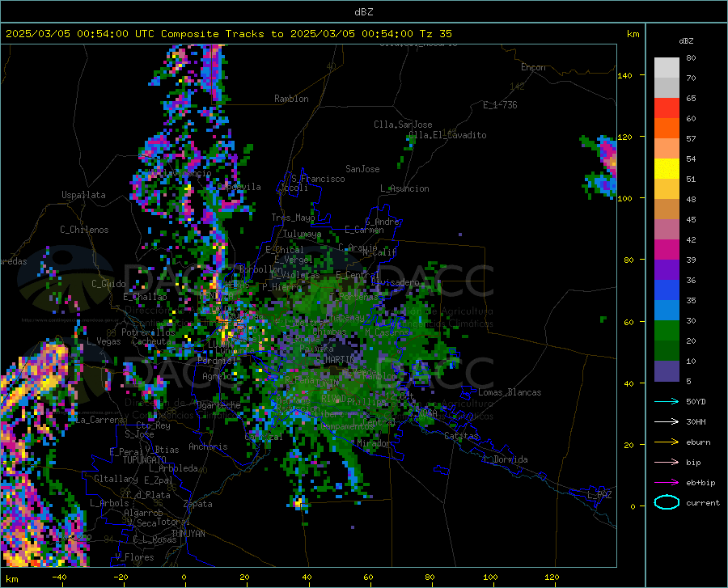Click the eburn yellow arrow legend icon

click(x=667, y=442)
